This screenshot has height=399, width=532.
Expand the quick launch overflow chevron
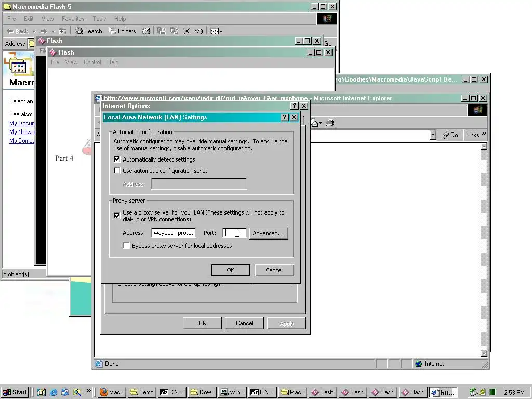88,391
